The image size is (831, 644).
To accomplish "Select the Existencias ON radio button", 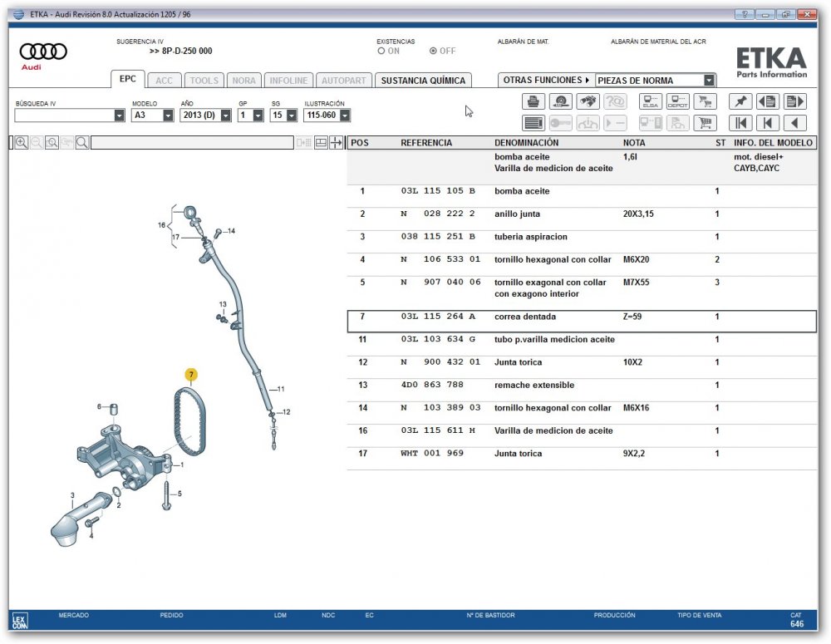I will [381, 51].
